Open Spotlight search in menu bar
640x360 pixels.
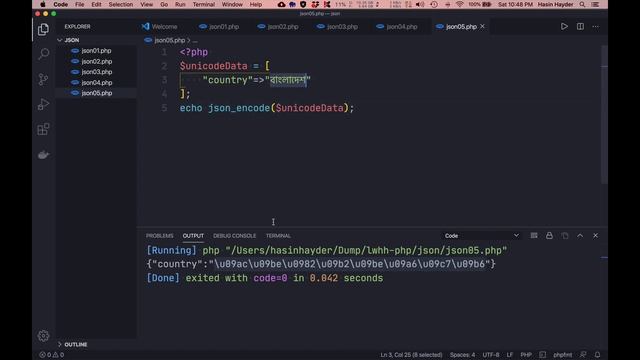[582, 4]
